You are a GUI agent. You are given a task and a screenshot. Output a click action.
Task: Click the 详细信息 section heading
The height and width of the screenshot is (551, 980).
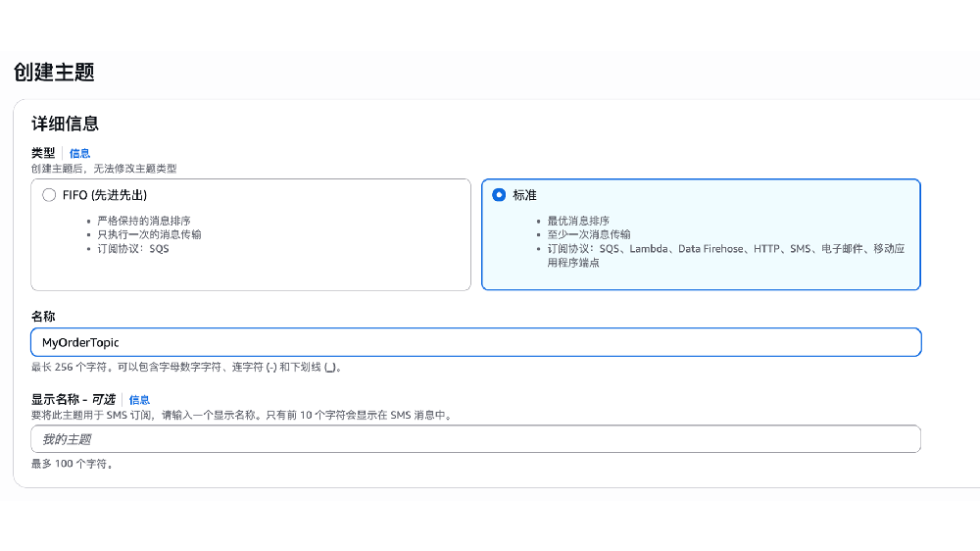point(65,125)
